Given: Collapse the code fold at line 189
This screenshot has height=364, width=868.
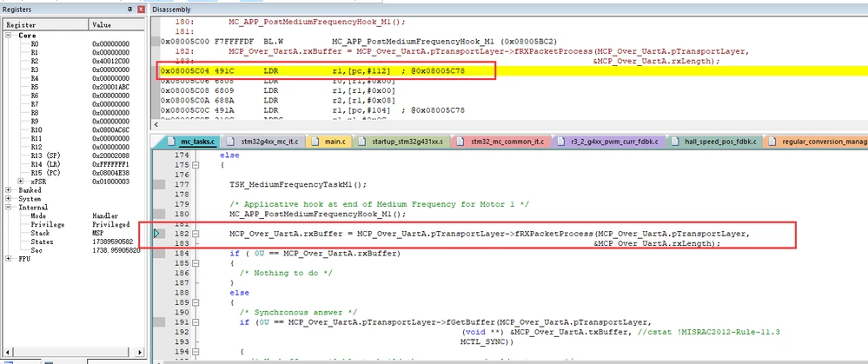Looking at the screenshot, I should point(195,302).
